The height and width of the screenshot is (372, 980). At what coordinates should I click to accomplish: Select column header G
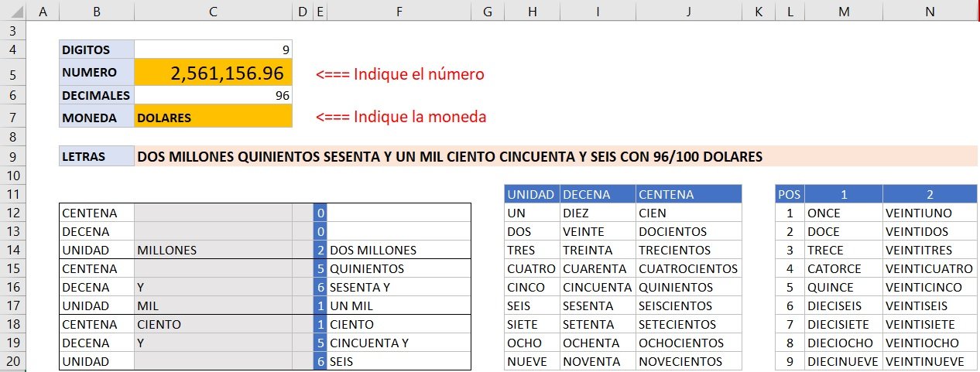487,11
